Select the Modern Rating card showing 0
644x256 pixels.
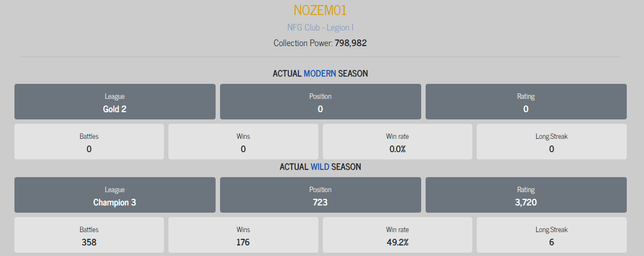click(x=526, y=102)
